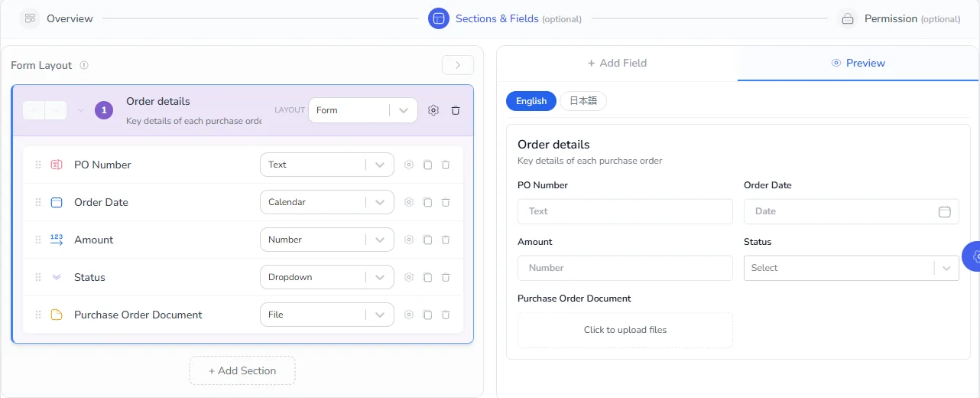Click the section number 1 badge

(x=104, y=110)
